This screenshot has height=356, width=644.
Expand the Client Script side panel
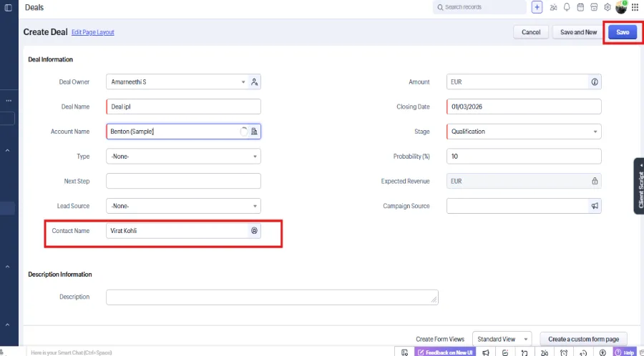pyautogui.click(x=639, y=186)
